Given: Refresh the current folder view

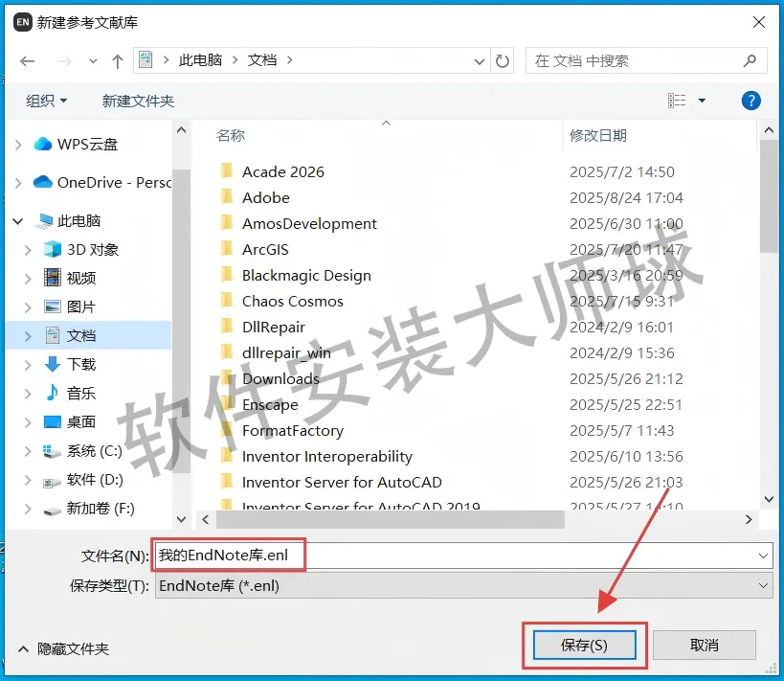Looking at the screenshot, I should (502, 61).
